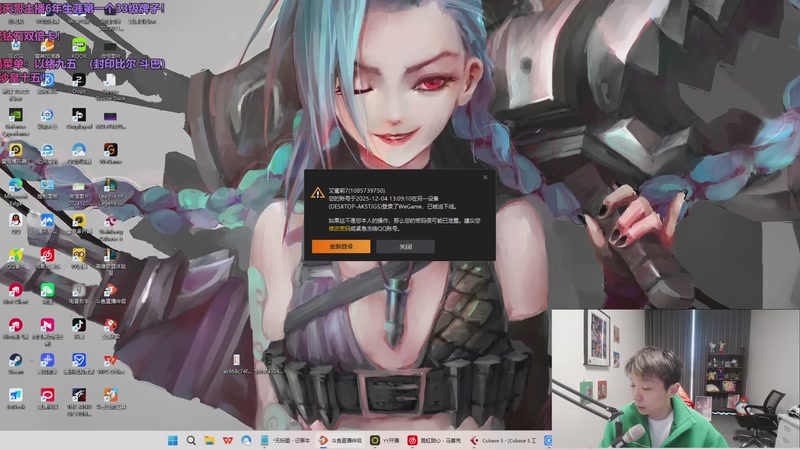Launch League of Legends desktop shortcut
Viewport: 800px width, 450px height.
pyautogui.click(x=110, y=189)
